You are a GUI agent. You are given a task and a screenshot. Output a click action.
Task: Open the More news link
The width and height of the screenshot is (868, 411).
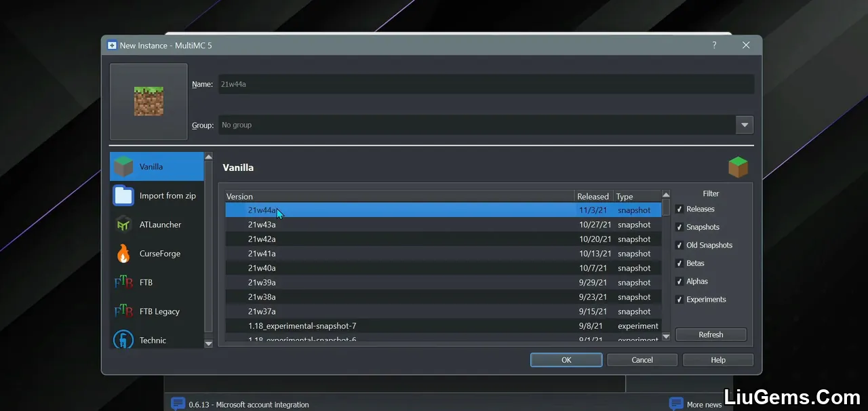[704, 405]
